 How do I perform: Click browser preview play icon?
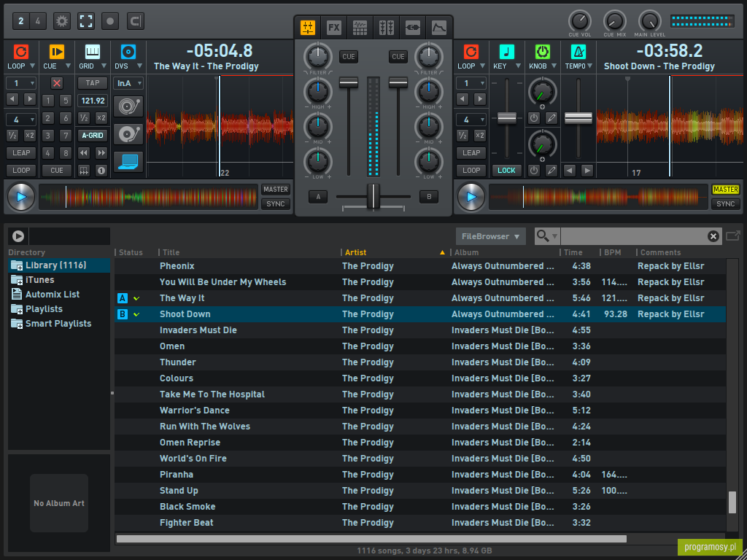[x=18, y=236]
